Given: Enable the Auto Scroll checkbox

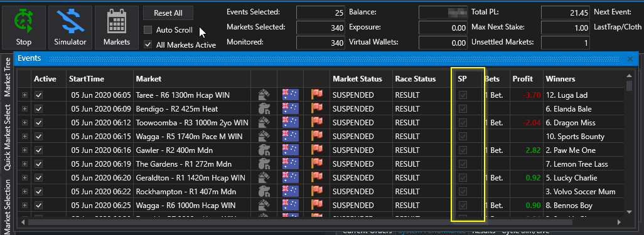Looking at the screenshot, I should pyautogui.click(x=148, y=30).
